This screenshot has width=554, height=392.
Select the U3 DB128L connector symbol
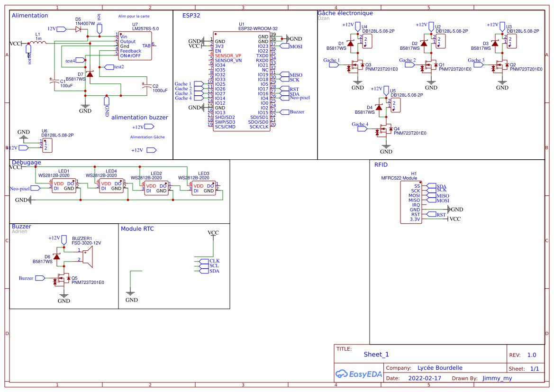[512, 41]
